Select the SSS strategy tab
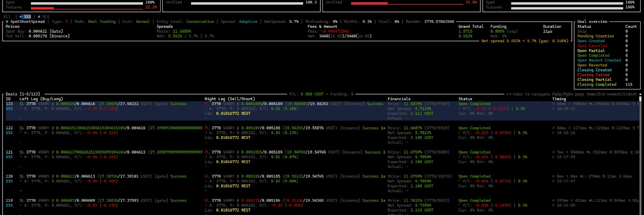644x215 pixels. point(27,16)
